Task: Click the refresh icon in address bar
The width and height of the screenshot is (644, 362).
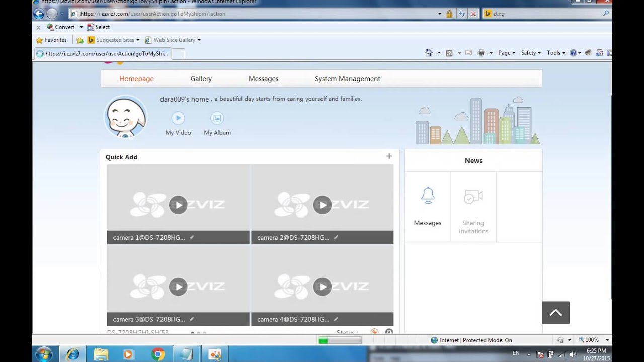Action: click(462, 14)
